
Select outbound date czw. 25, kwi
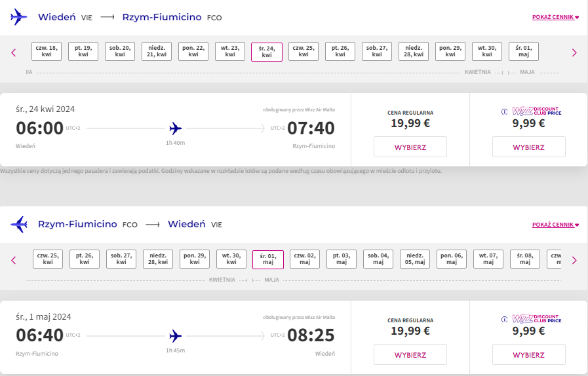pyautogui.click(x=304, y=51)
